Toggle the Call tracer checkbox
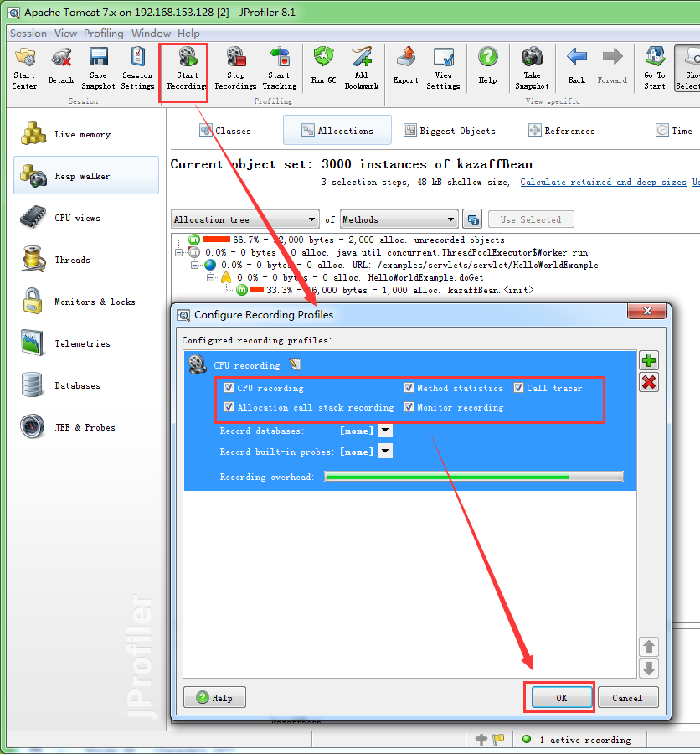The image size is (700, 754). (x=518, y=388)
